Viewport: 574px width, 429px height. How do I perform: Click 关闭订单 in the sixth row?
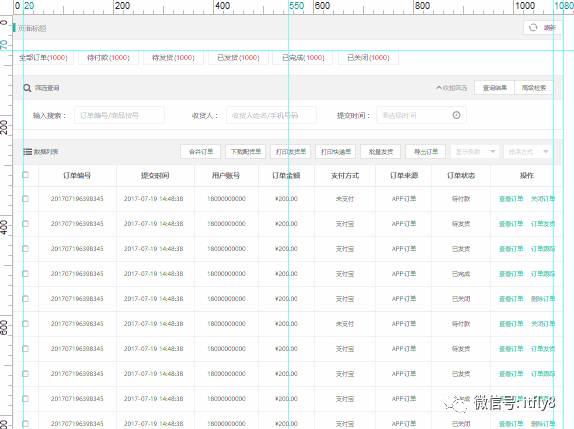coord(543,324)
